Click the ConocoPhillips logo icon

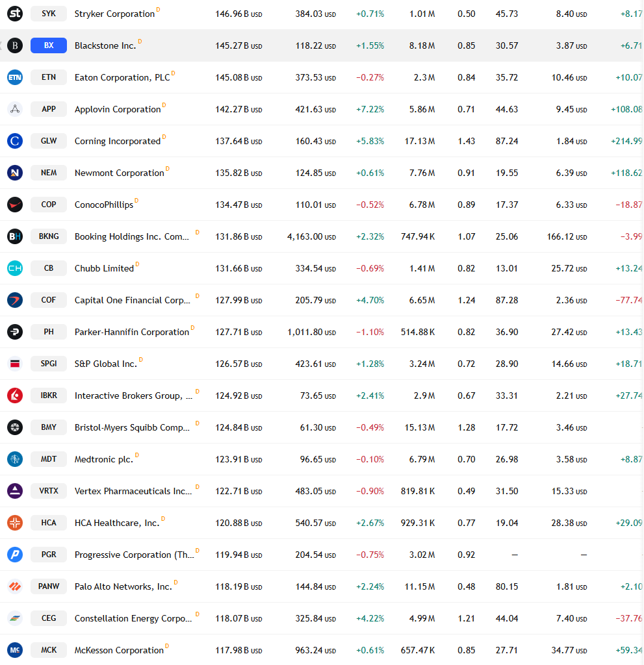point(15,205)
